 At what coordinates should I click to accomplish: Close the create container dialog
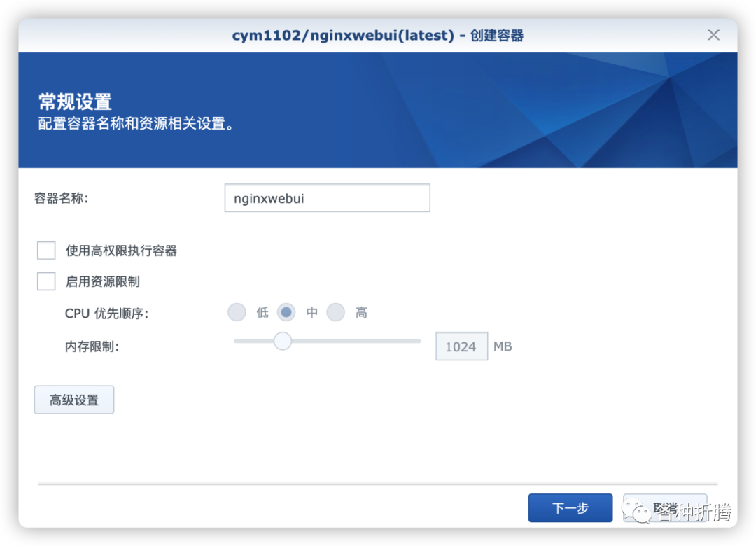pos(713,35)
